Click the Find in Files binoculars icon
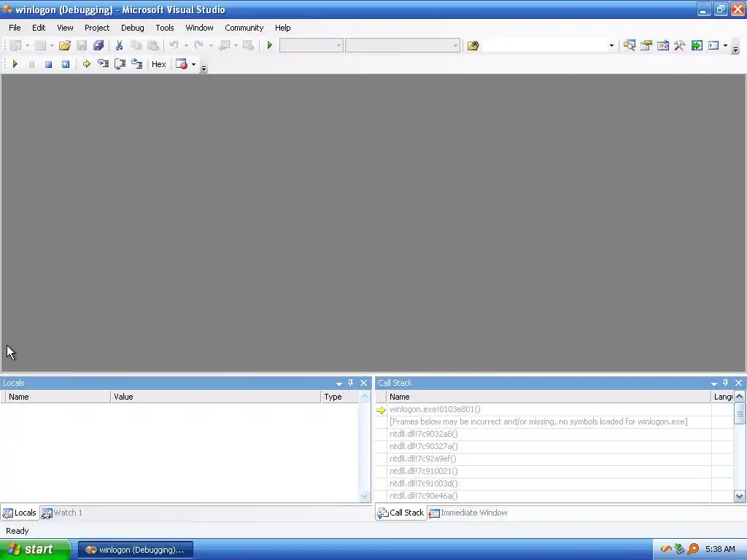747x560 pixels. (473, 46)
